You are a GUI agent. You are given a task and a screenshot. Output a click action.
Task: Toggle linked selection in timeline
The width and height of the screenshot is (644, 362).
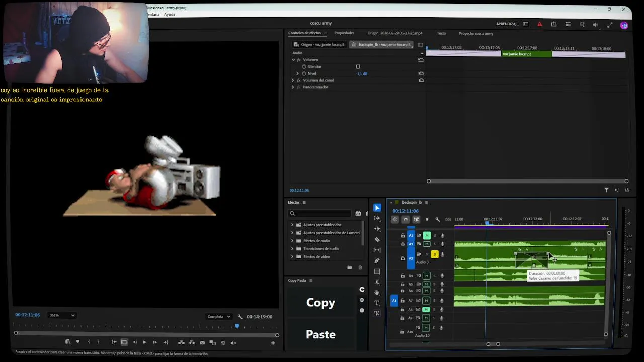[x=416, y=219]
